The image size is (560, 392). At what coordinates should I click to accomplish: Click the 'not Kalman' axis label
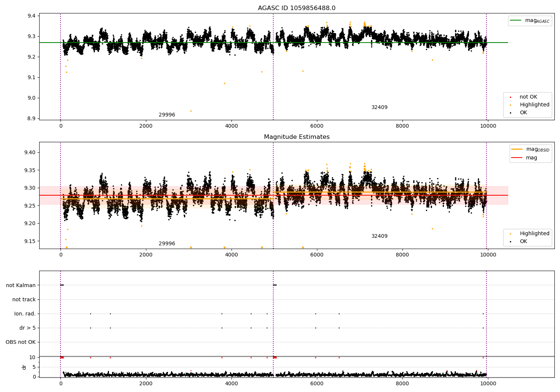click(x=21, y=286)
